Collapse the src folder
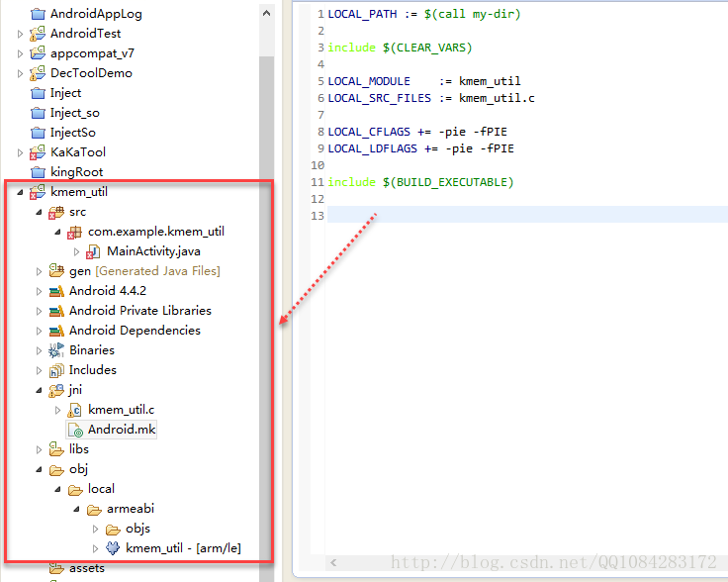 (x=39, y=212)
